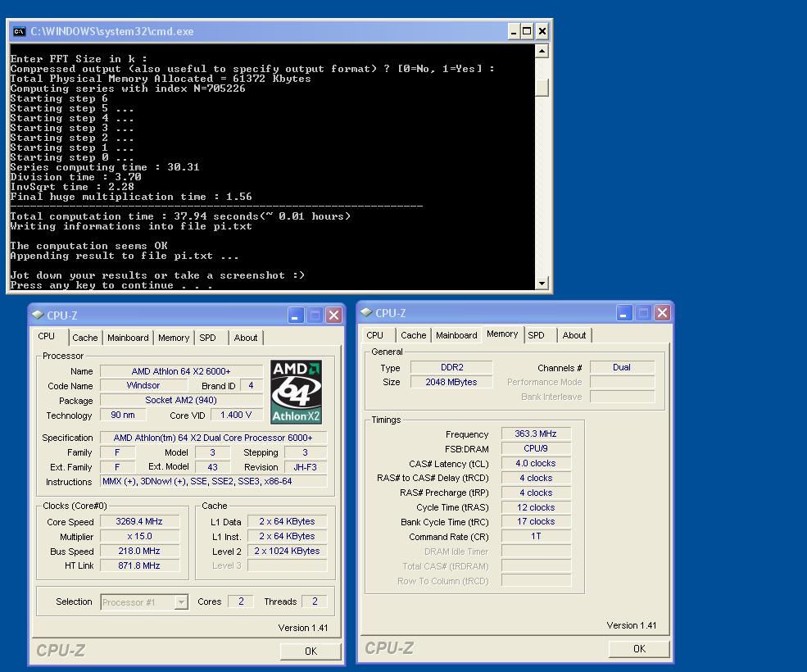Screen dimensions: 807x672
Task: Close the left CPU-Z window
Action: coord(334,316)
